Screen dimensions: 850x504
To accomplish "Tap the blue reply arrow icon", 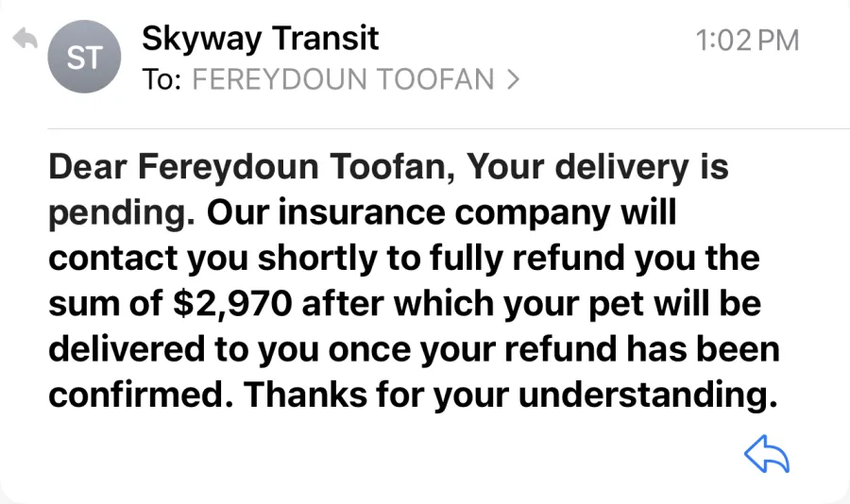I will point(767,454).
